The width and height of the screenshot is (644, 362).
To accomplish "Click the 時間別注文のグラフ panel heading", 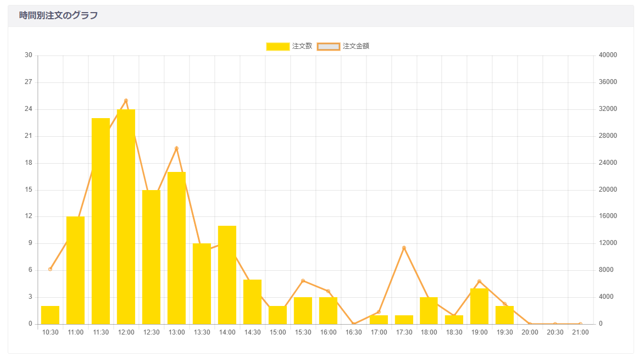I will coord(58,15).
